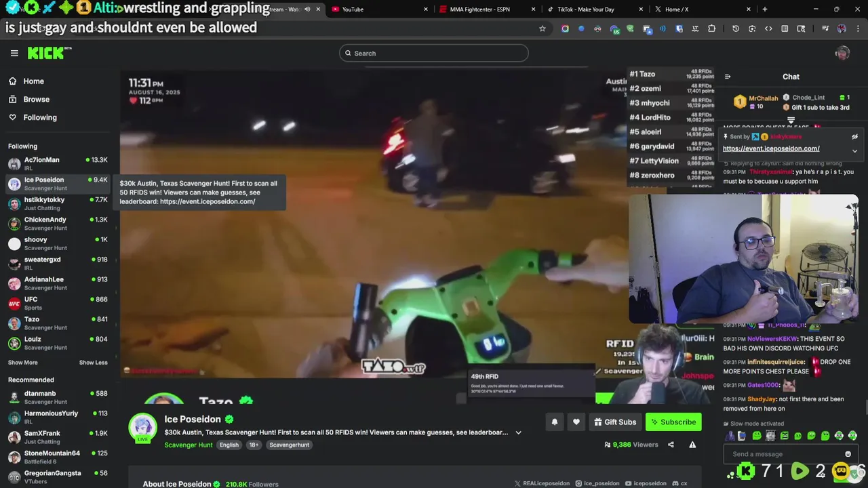868x488 pixels.
Task: Bookmark this page with the star icon
Action: click(x=542, y=28)
